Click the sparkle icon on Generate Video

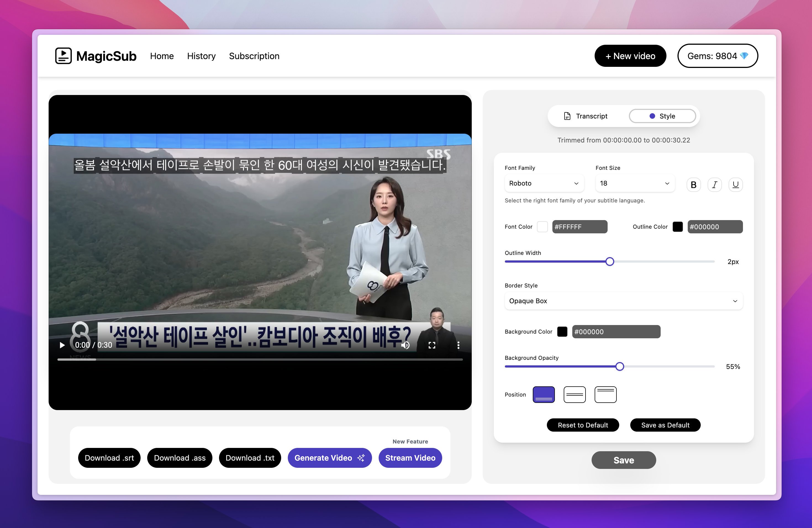361,458
